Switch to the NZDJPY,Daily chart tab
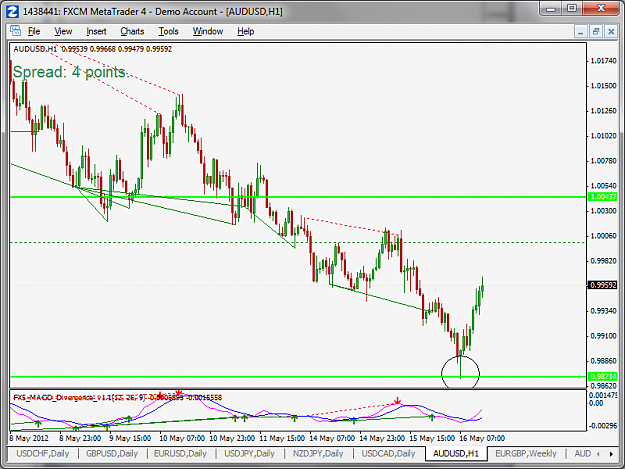This screenshot has width=625, height=469. pos(318,453)
